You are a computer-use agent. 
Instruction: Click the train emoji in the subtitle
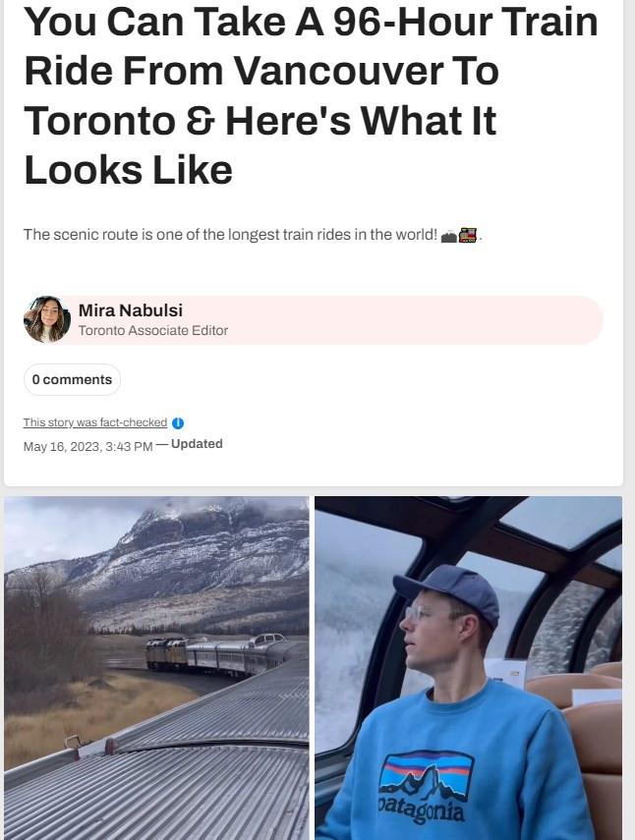[x=468, y=236]
